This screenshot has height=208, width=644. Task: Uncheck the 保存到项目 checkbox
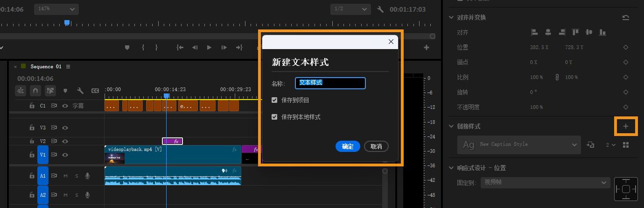point(274,100)
